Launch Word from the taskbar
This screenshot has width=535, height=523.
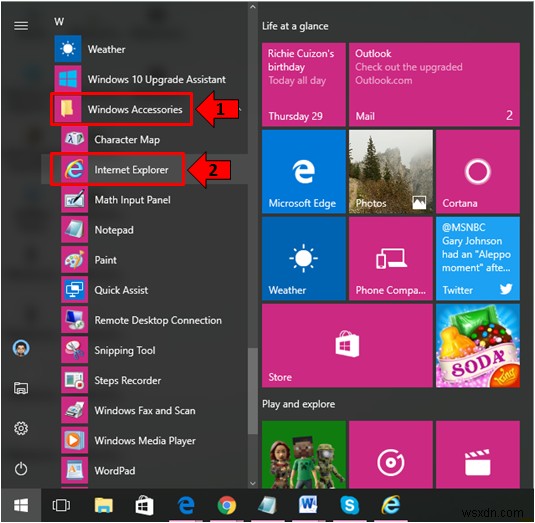[308, 505]
